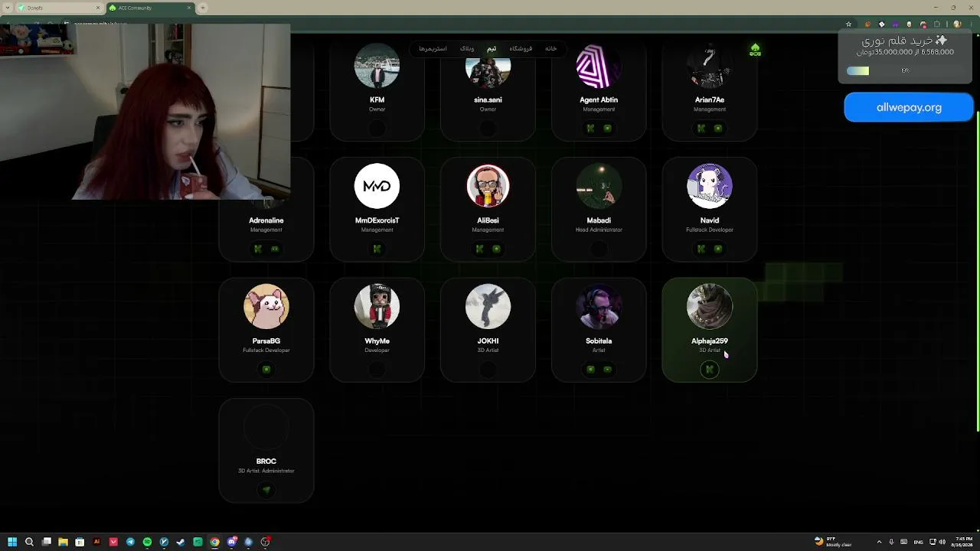The height and width of the screenshot is (551, 980).
Task: Open the taskbar weather widget
Action: tap(833, 542)
